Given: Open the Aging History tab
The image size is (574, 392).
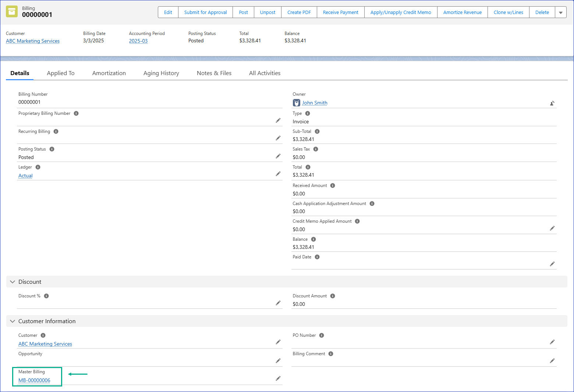Looking at the screenshot, I should (x=161, y=73).
